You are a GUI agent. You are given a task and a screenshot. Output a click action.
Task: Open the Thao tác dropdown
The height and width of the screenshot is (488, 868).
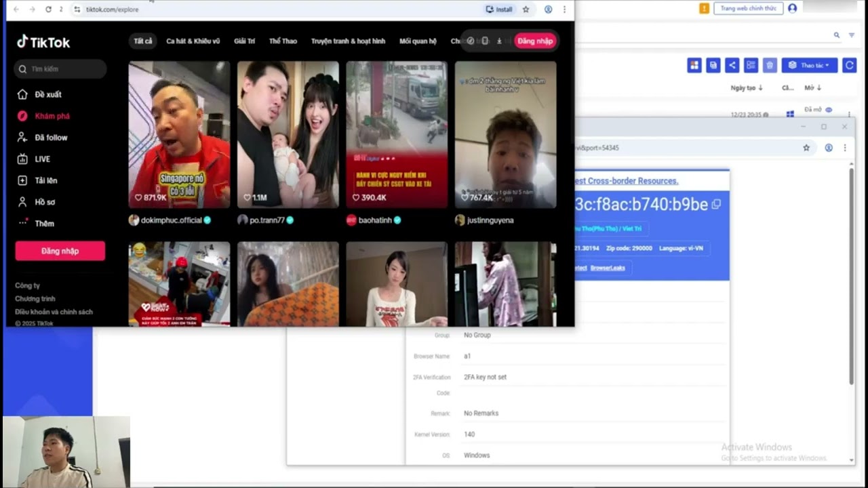point(810,65)
